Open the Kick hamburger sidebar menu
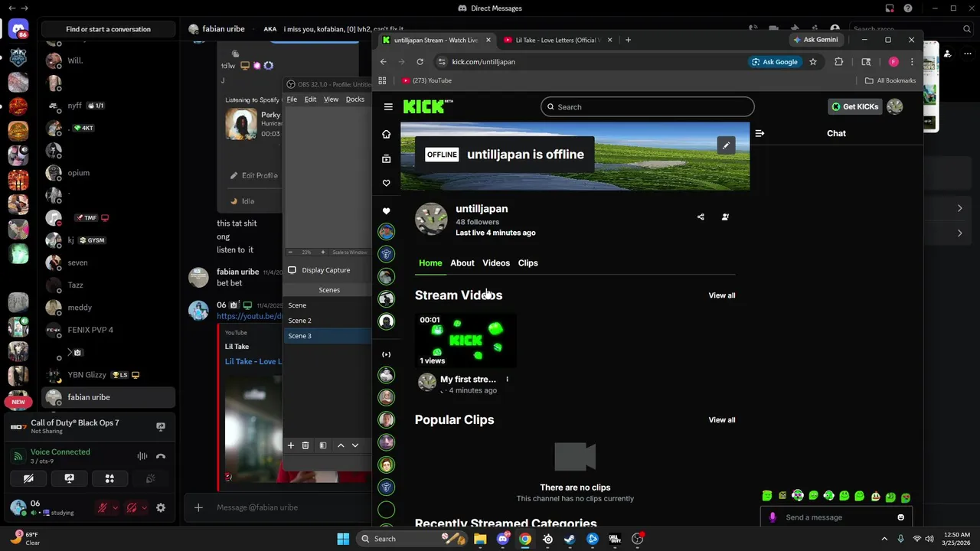Image resolution: width=980 pixels, height=551 pixels. tap(388, 107)
